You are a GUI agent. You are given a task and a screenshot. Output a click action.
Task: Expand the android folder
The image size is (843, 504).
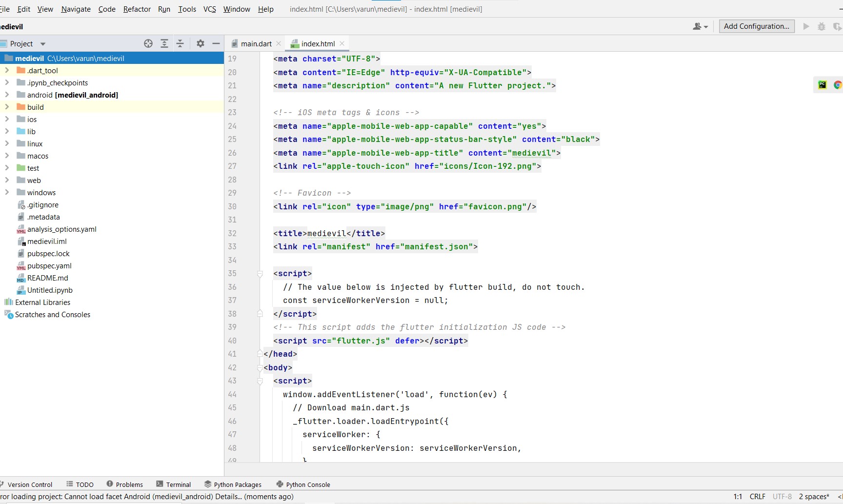[x=7, y=95]
